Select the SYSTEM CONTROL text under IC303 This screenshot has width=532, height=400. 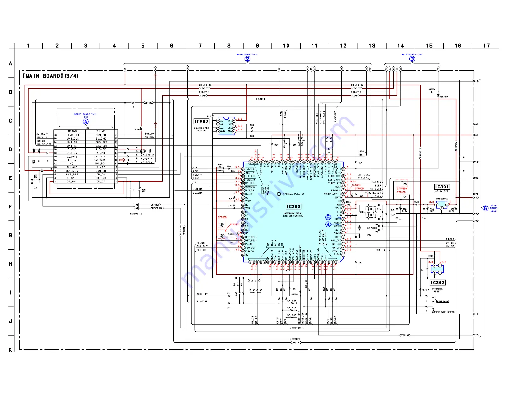[x=293, y=216]
